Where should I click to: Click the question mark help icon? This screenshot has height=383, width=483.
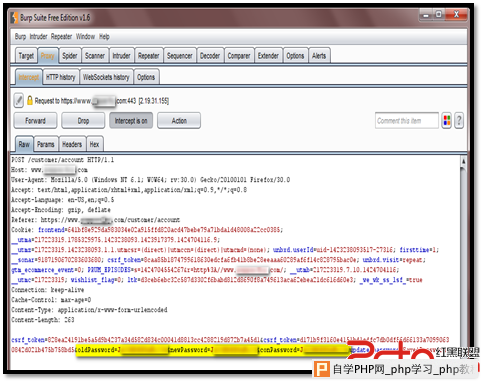coord(459,120)
